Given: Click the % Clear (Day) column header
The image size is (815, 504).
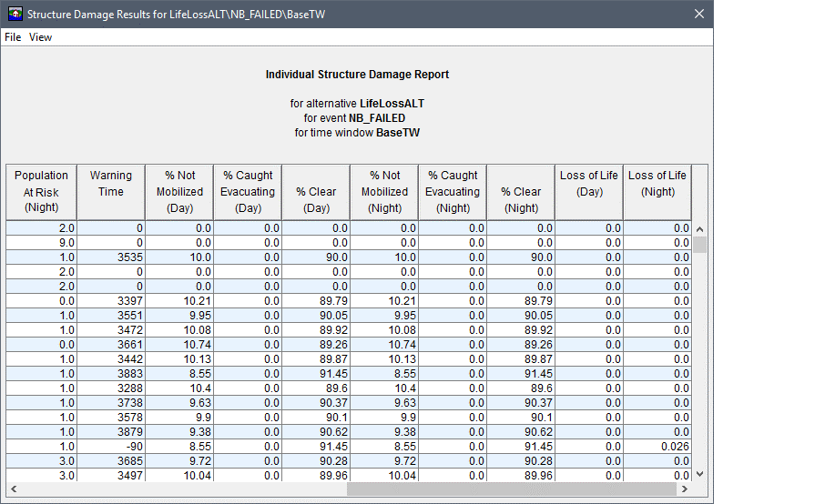Looking at the screenshot, I should tap(316, 192).
